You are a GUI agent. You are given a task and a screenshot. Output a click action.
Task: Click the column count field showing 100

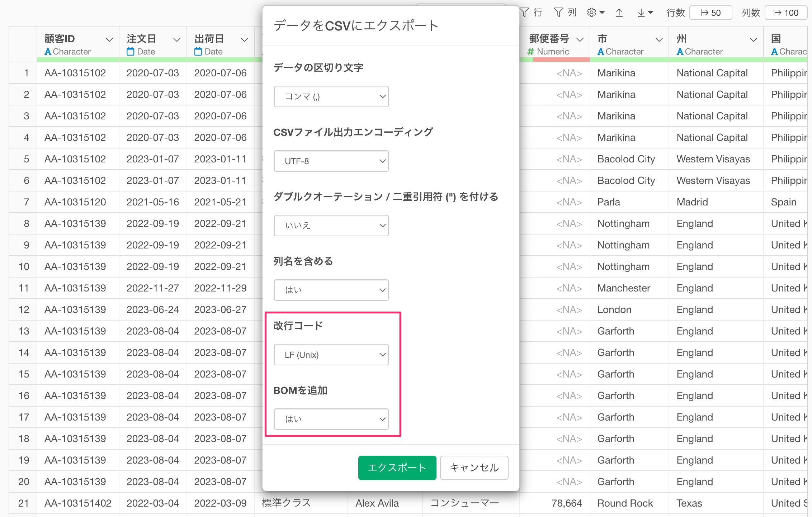[785, 13]
